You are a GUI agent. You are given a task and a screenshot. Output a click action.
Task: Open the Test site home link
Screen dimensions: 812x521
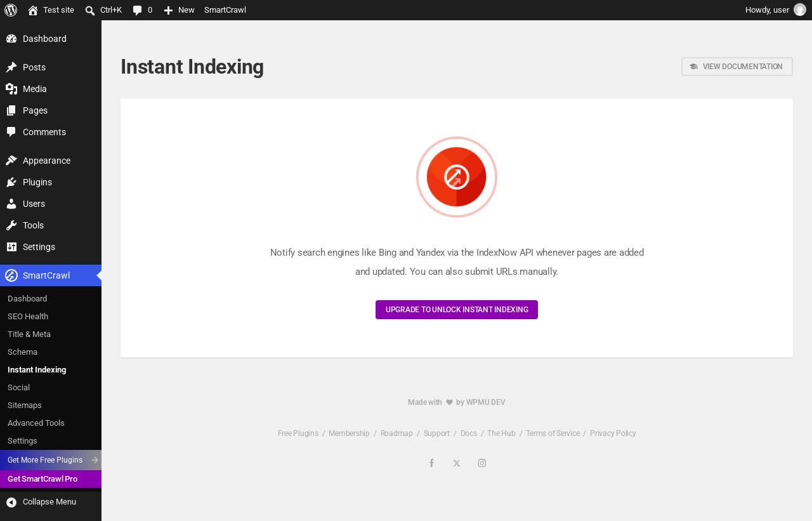point(51,10)
